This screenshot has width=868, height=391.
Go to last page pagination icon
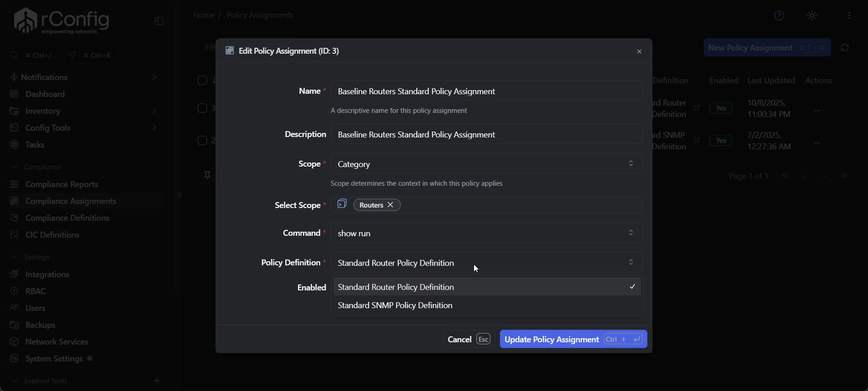pos(844,176)
